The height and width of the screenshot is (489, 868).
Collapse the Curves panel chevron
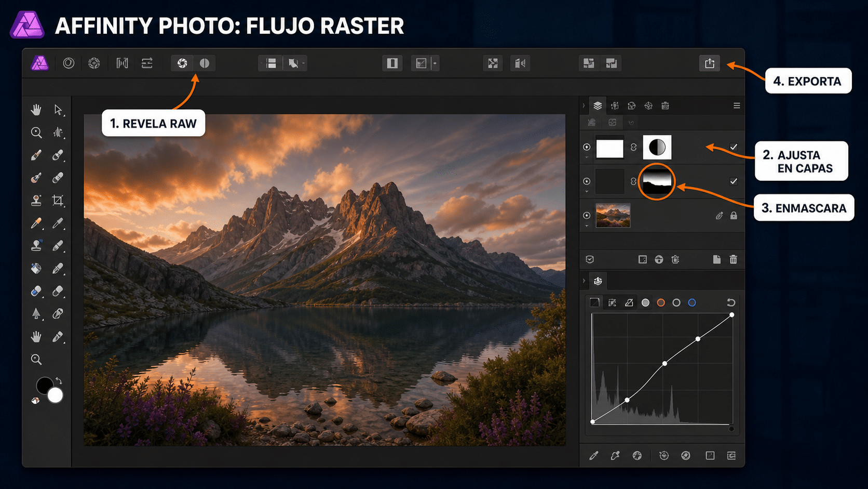click(x=584, y=281)
